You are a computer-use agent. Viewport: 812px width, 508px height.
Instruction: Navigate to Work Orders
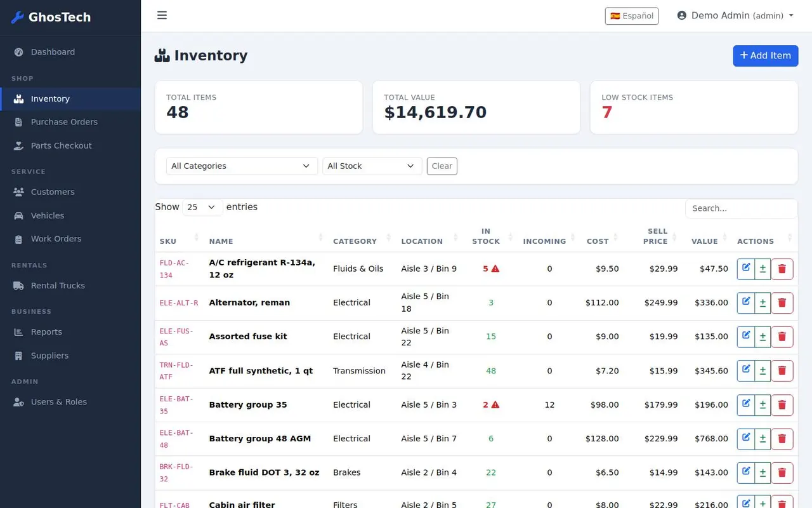point(70,239)
